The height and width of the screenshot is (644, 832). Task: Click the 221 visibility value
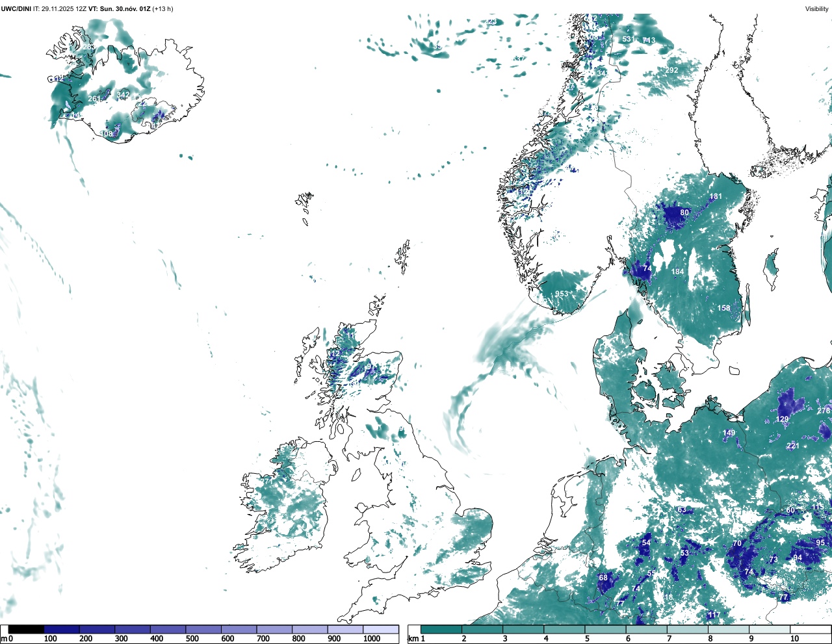pyautogui.click(x=793, y=446)
